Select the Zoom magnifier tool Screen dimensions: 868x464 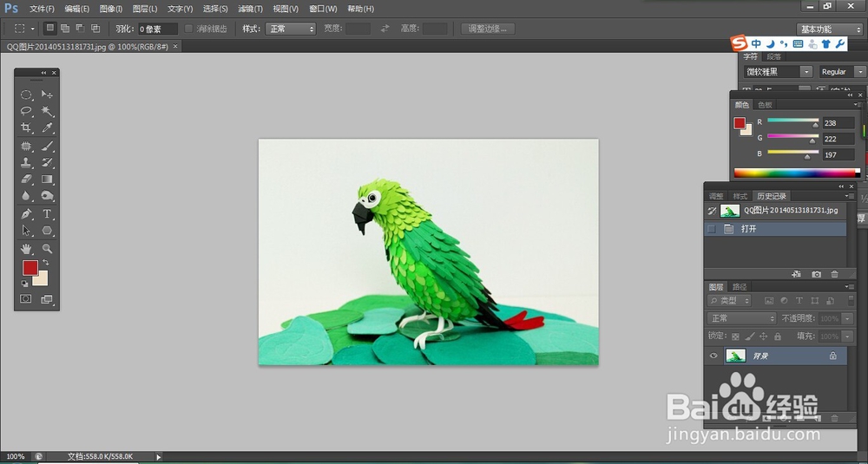point(48,248)
